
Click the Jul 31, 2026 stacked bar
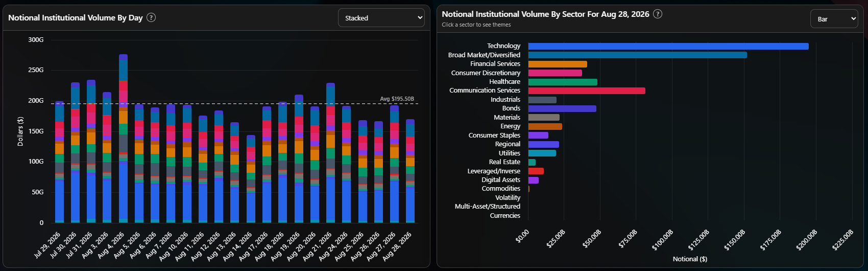pos(91,151)
